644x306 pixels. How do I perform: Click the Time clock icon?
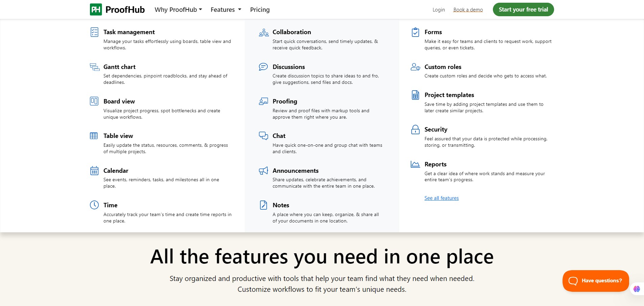[x=94, y=205]
